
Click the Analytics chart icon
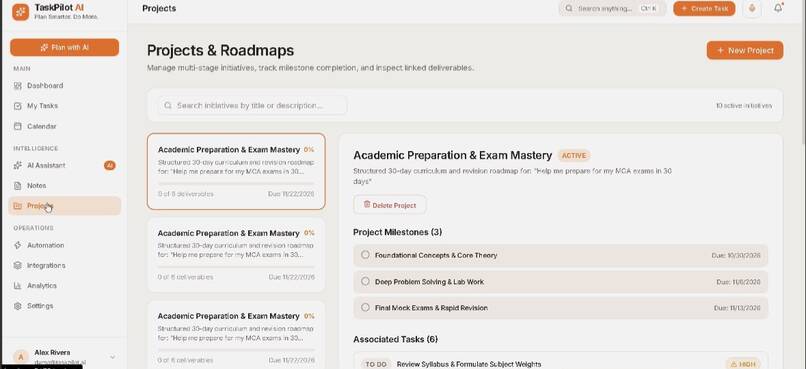[x=17, y=286]
